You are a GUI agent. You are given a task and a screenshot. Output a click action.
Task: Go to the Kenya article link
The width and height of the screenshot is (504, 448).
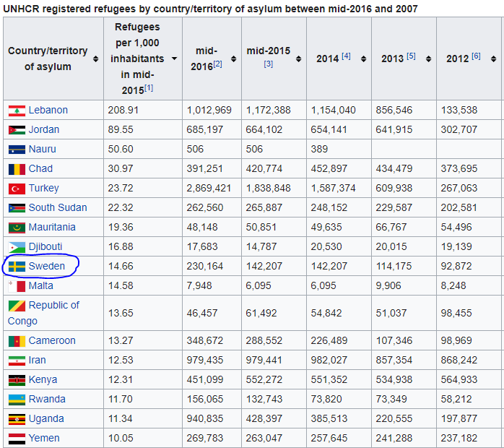coord(43,379)
